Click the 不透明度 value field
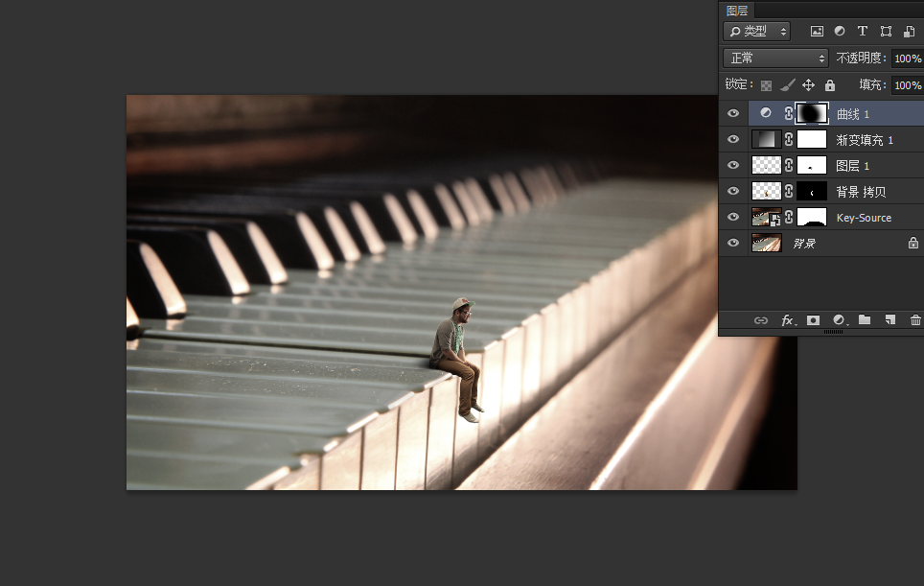The height and width of the screenshot is (586, 924). [x=908, y=59]
